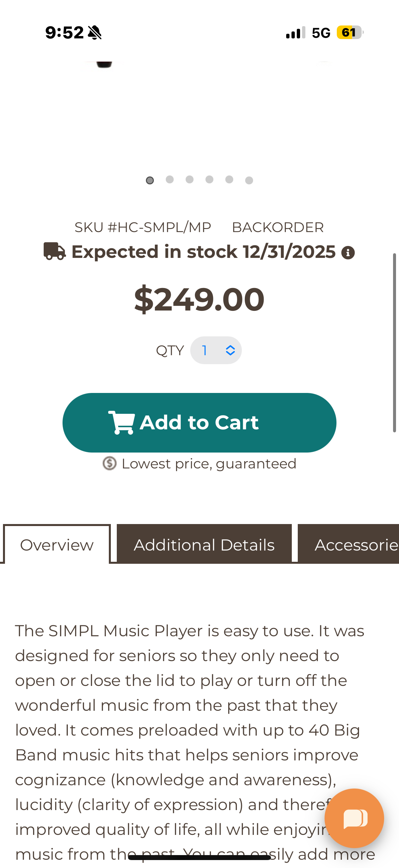Select the first carousel navigation dot

[150, 180]
